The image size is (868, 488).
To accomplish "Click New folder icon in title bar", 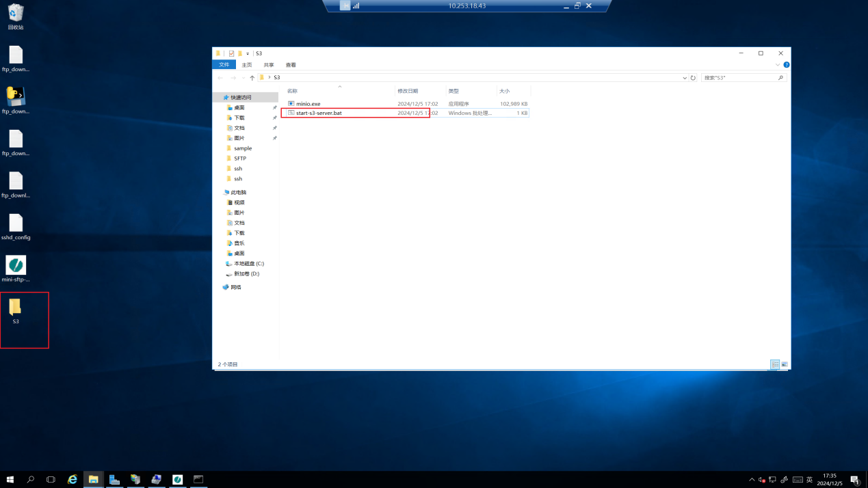I will pos(240,53).
